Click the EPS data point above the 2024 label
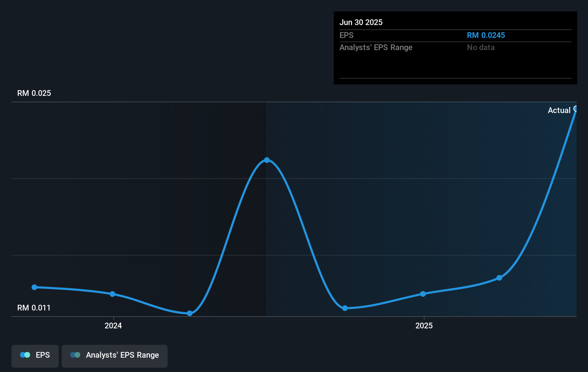588x372 pixels. [x=112, y=294]
